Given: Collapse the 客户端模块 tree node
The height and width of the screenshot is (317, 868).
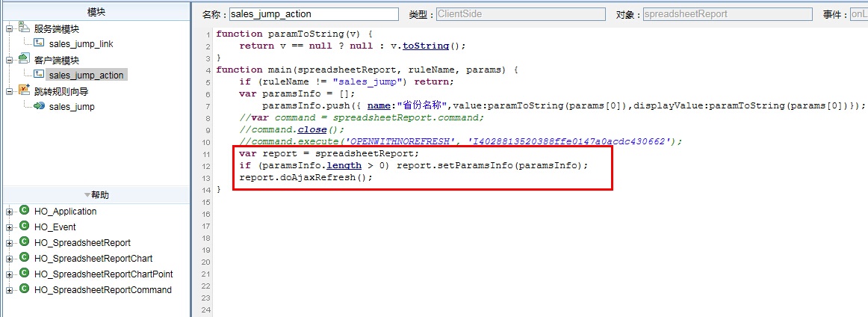Looking at the screenshot, I should pyautogui.click(x=9, y=60).
